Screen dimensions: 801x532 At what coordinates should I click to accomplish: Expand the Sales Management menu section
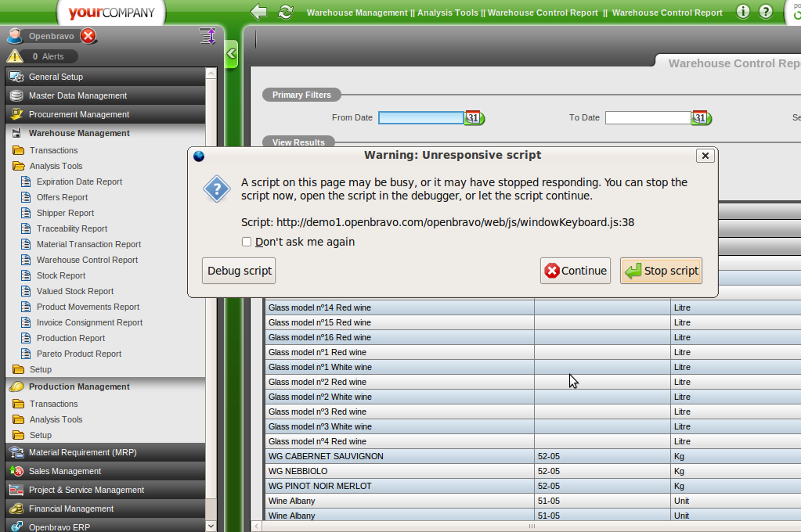(x=106, y=471)
